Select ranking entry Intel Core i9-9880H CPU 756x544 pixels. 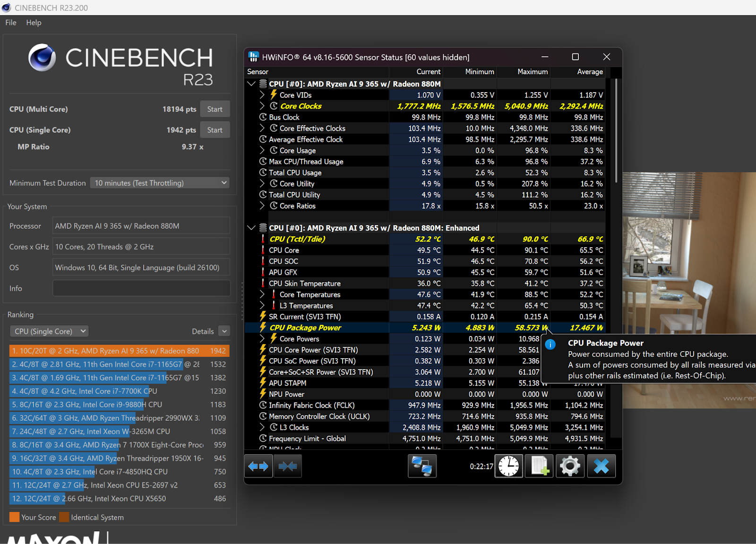click(x=119, y=405)
